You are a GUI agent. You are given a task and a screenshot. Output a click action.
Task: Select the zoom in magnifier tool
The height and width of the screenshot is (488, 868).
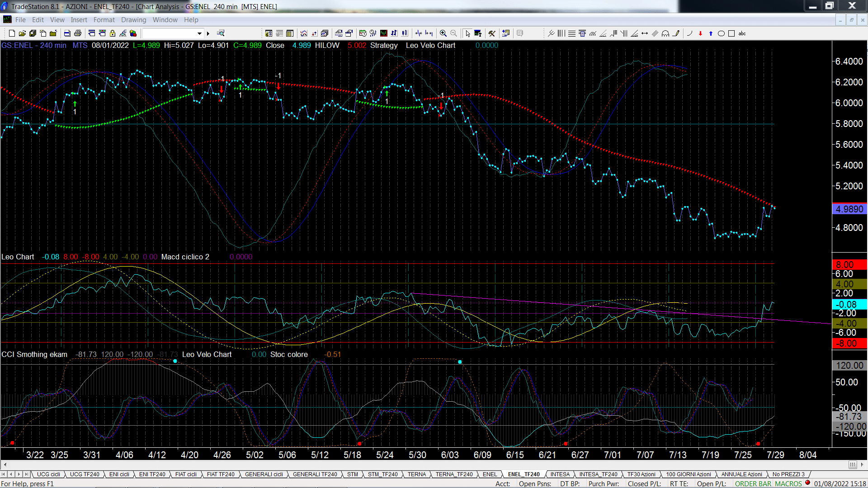(443, 33)
